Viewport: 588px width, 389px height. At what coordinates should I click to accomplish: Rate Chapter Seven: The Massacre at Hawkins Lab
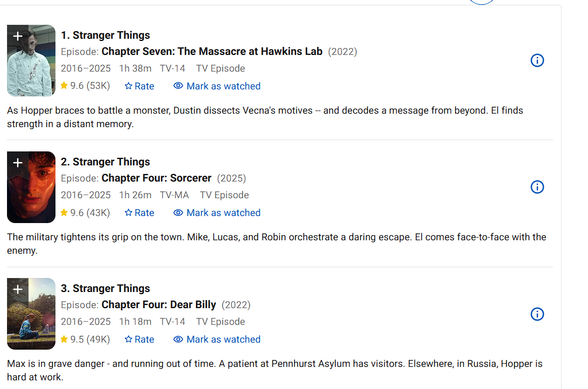(139, 86)
